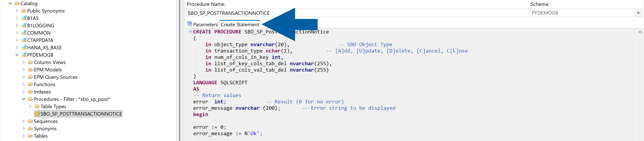Expand the Table Types node
The height and width of the screenshot is (141, 644).
pos(30,107)
